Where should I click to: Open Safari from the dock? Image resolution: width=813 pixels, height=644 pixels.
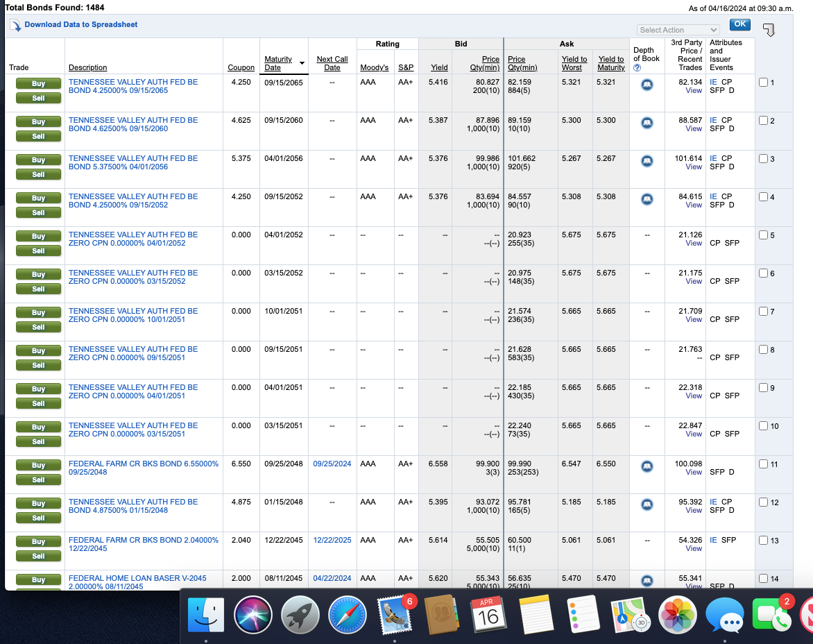348,616
